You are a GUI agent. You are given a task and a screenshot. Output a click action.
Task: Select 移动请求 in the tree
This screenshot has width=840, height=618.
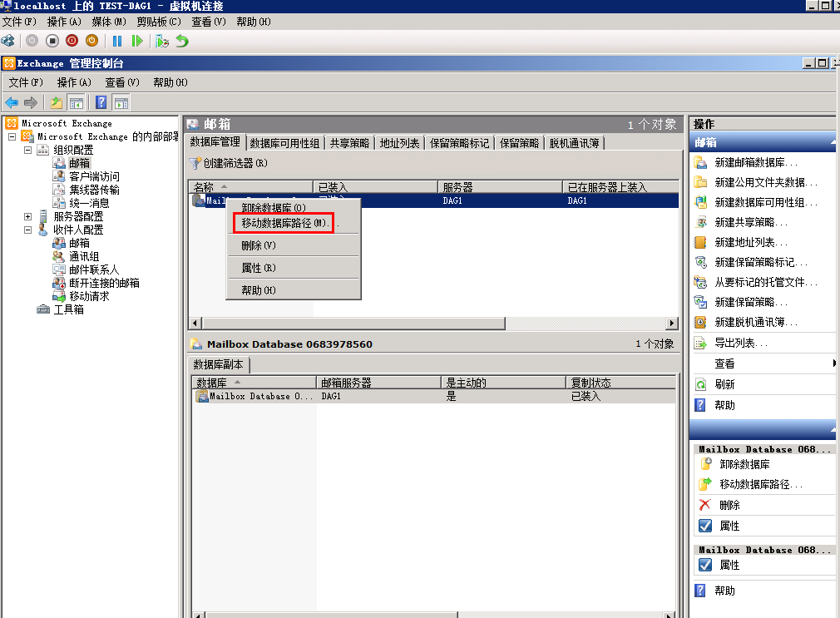(89, 296)
